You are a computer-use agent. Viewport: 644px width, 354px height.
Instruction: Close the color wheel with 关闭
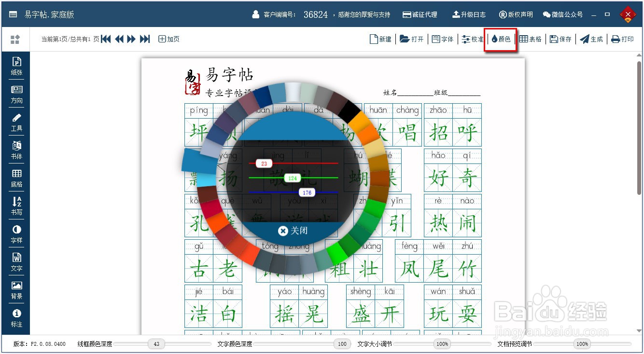[x=293, y=231]
